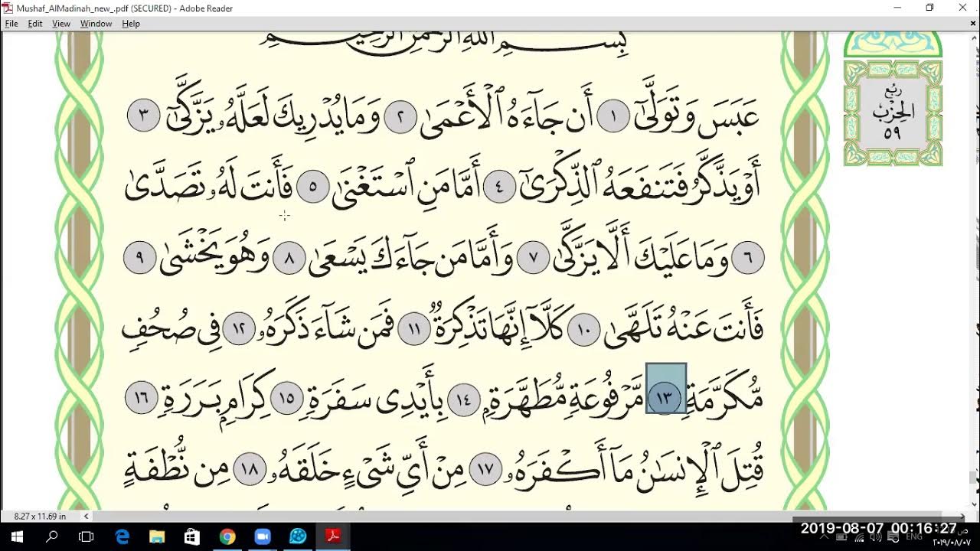This screenshot has height=551, width=980.
Task: Click the ENG language indicator in the tray
Action: [914, 538]
